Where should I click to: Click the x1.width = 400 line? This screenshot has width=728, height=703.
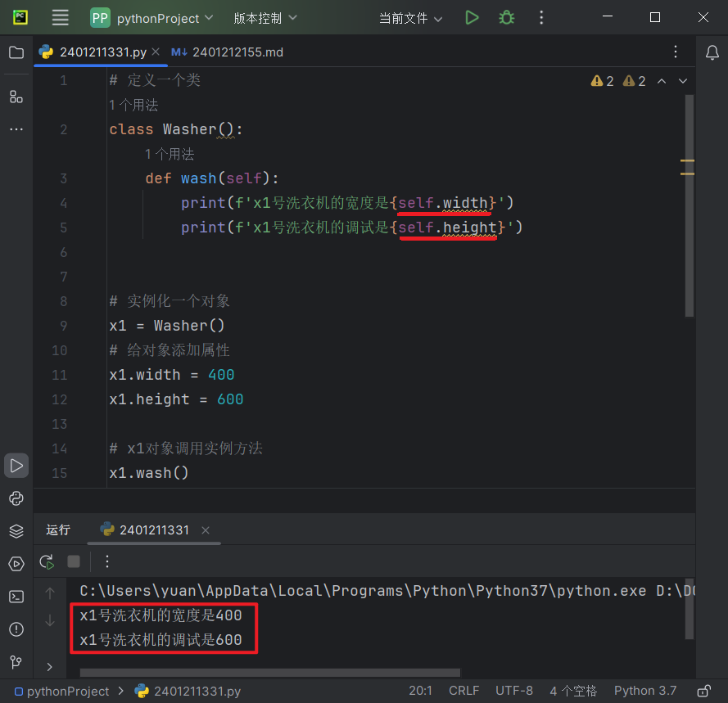(x=171, y=375)
